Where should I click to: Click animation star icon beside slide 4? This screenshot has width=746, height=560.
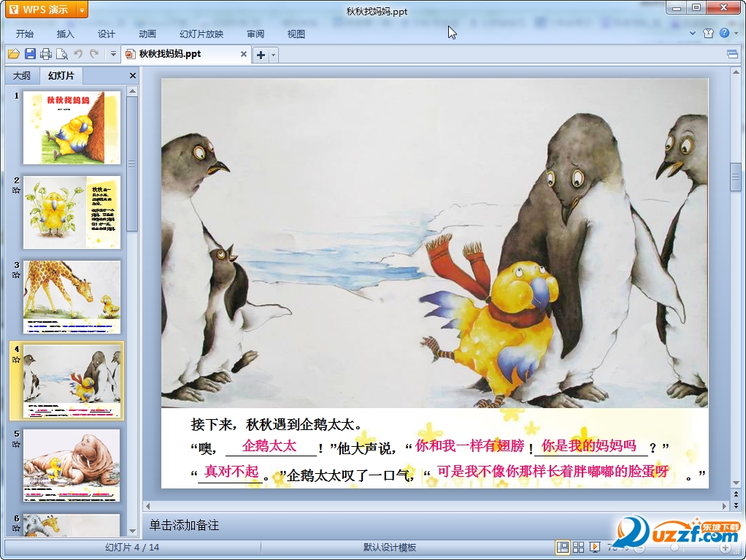tap(16, 360)
